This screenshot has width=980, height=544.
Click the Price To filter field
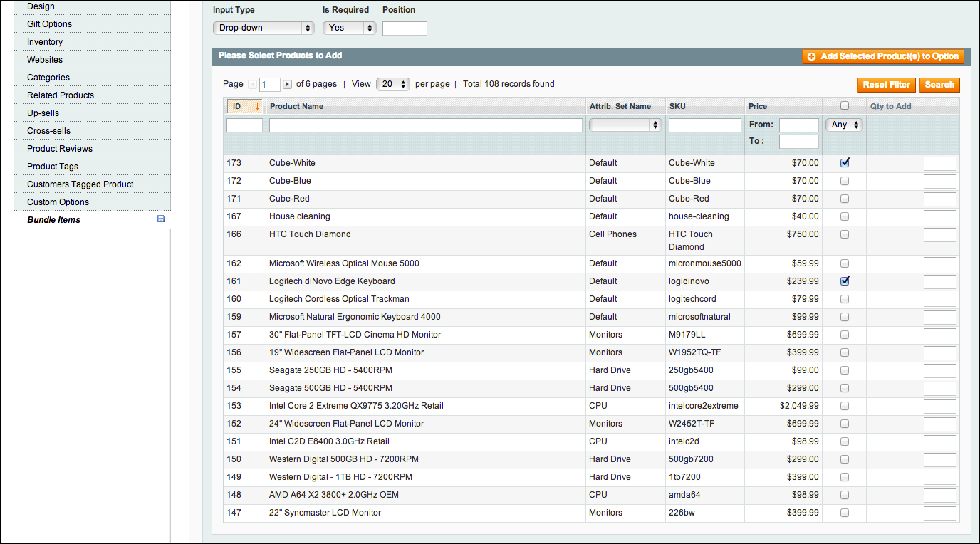799,142
